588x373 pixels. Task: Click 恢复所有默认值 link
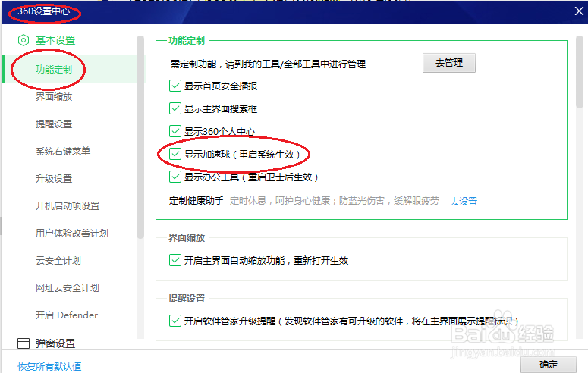pos(49,366)
